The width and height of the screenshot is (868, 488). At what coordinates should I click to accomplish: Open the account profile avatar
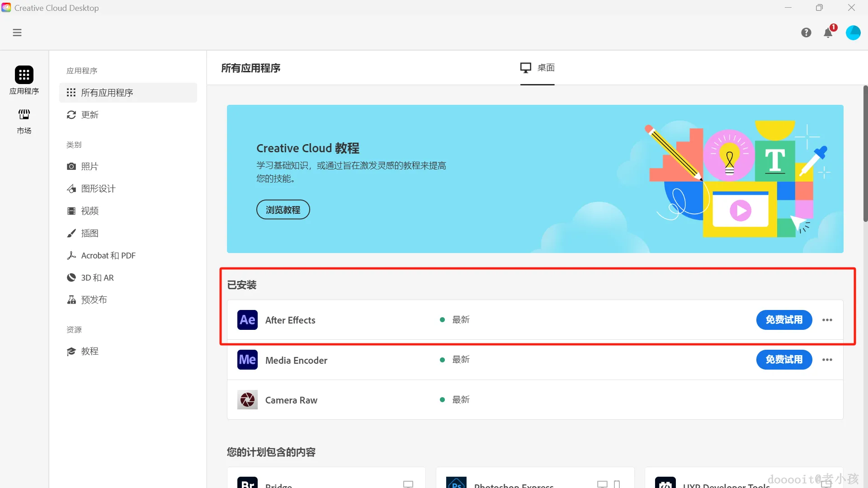tap(854, 33)
